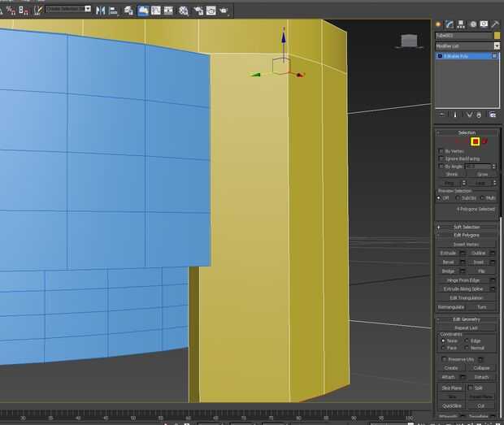Screen dimensions: 504x425
Task: Select the Off preview selection radio
Action: pos(439,198)
